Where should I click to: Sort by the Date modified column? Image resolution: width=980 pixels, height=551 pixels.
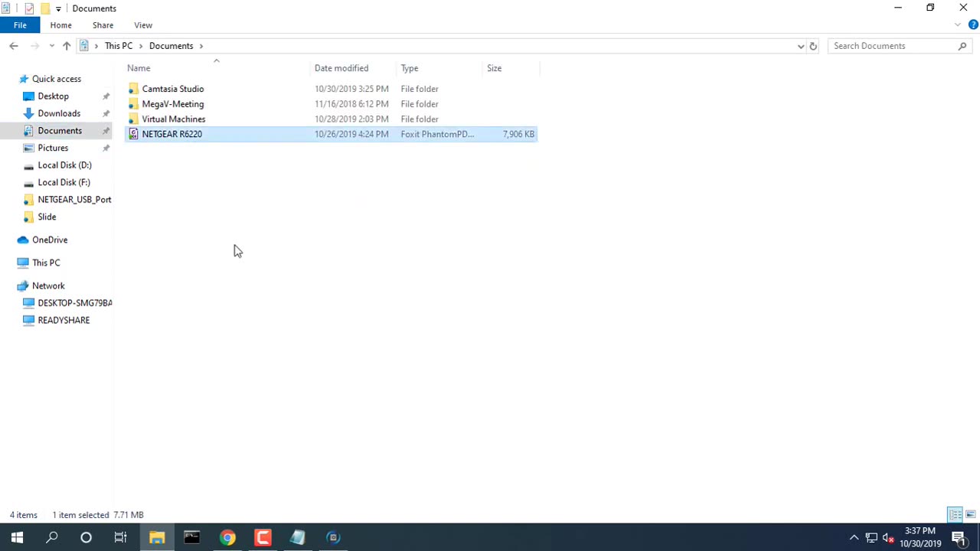[354, 68]
